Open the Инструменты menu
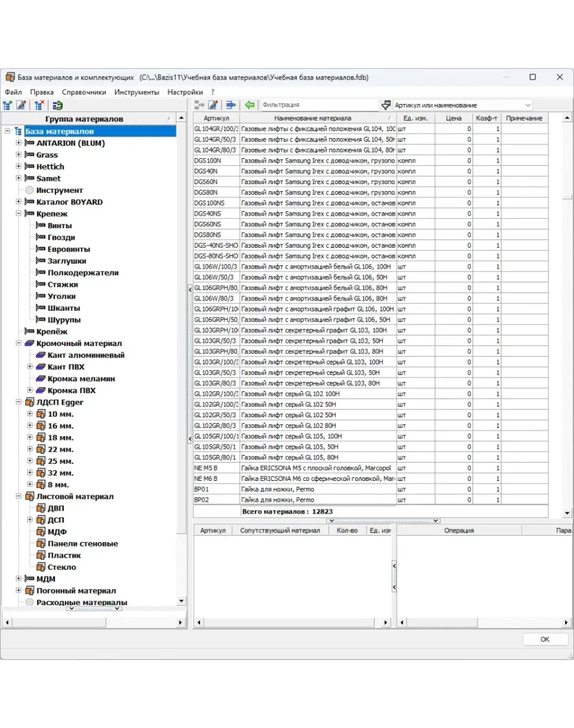This screenshot has width=574, height=728. click(x=137, y=92)
